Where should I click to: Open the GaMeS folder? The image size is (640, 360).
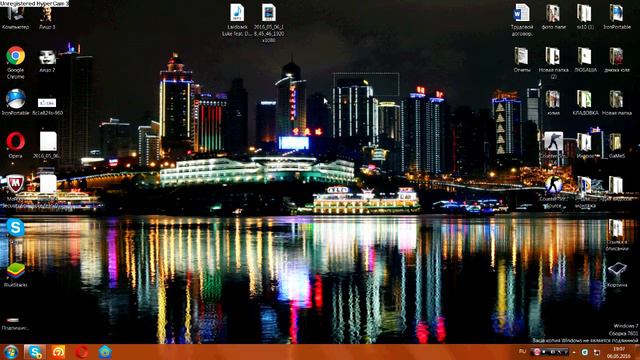coord(616,145)
